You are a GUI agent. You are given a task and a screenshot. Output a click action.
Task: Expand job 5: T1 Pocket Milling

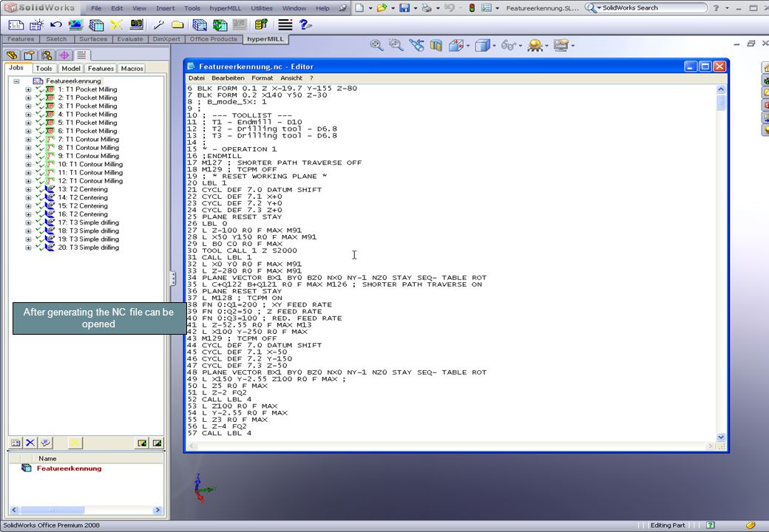click(28, 123)
